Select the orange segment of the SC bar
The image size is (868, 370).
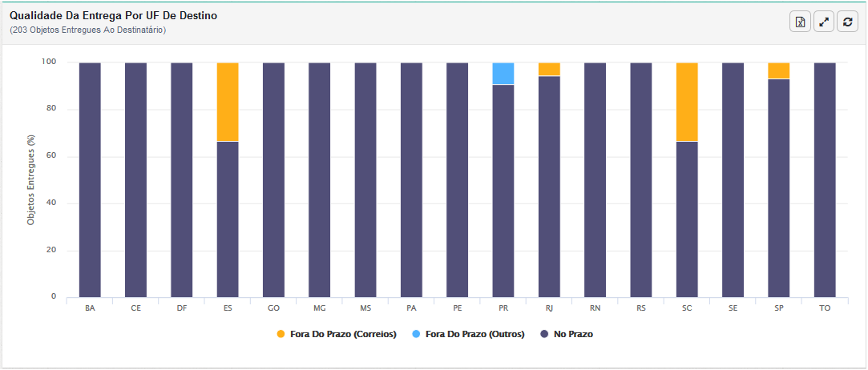(687, 102)
